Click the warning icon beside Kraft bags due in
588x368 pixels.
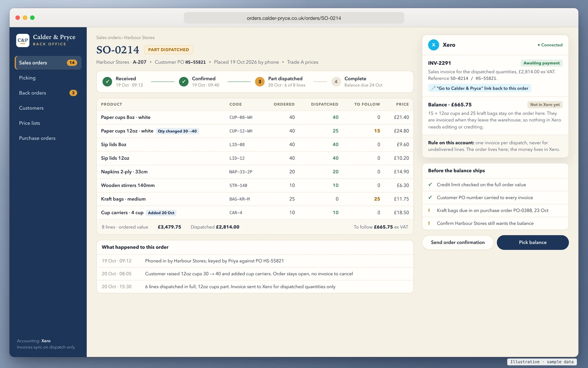429,210
